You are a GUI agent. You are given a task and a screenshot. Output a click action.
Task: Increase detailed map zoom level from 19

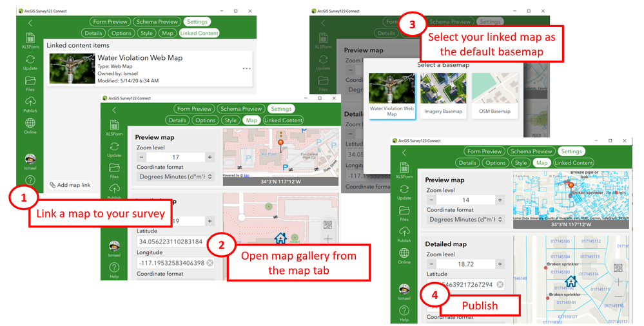coord(210,221)
